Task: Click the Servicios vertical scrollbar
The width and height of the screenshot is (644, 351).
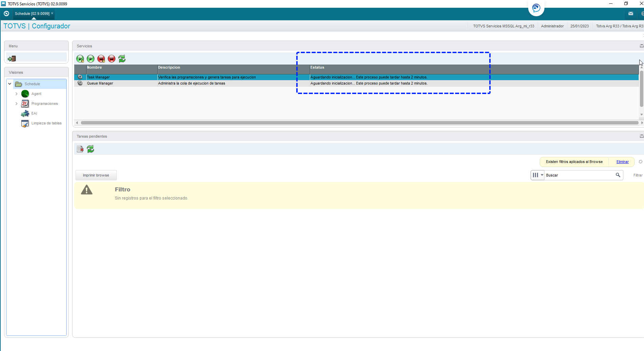Action: click(642, 89)
